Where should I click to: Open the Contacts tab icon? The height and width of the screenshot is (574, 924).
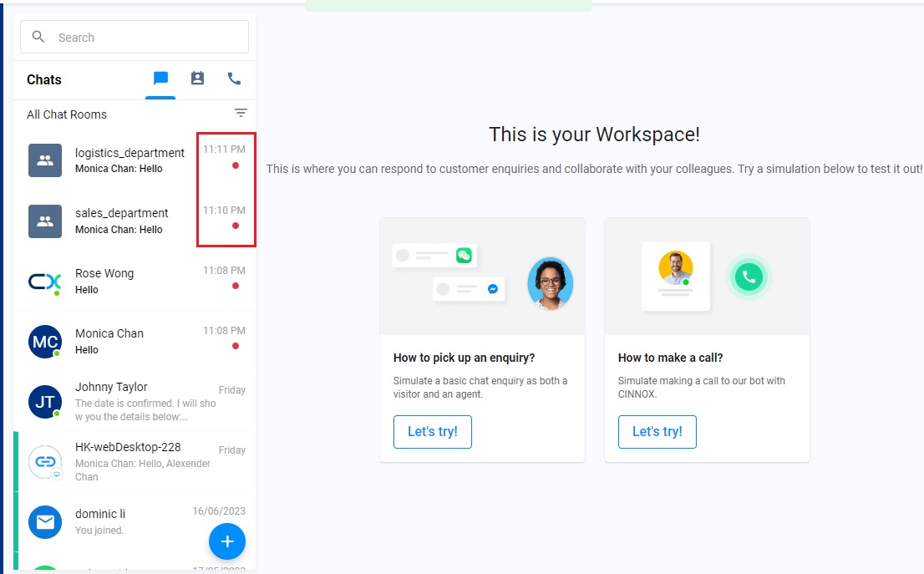pyautogui.click(x=197, y=79)
